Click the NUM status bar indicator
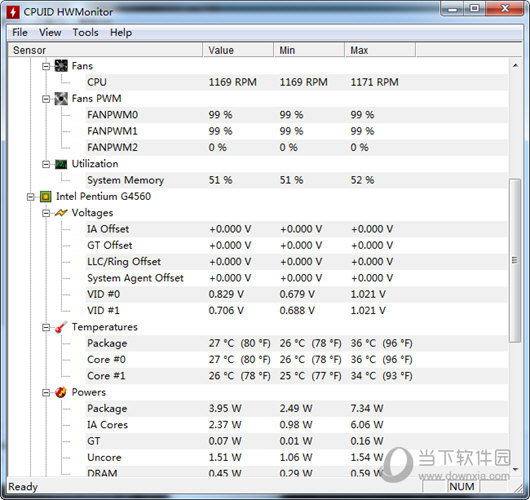The image size is (530, 500). click(x=462, y=487)
